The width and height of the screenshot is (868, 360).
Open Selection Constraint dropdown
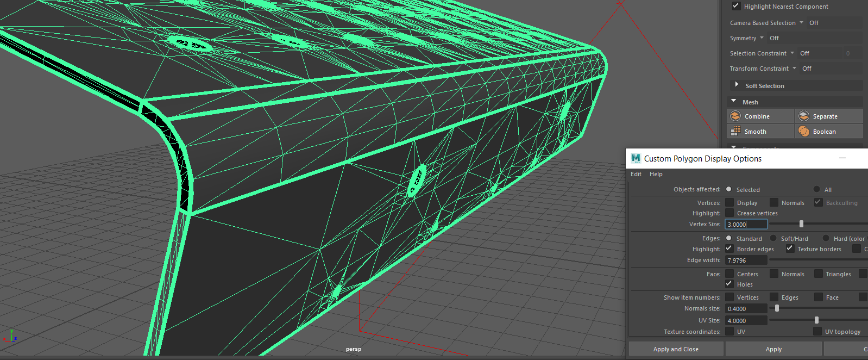792,53
